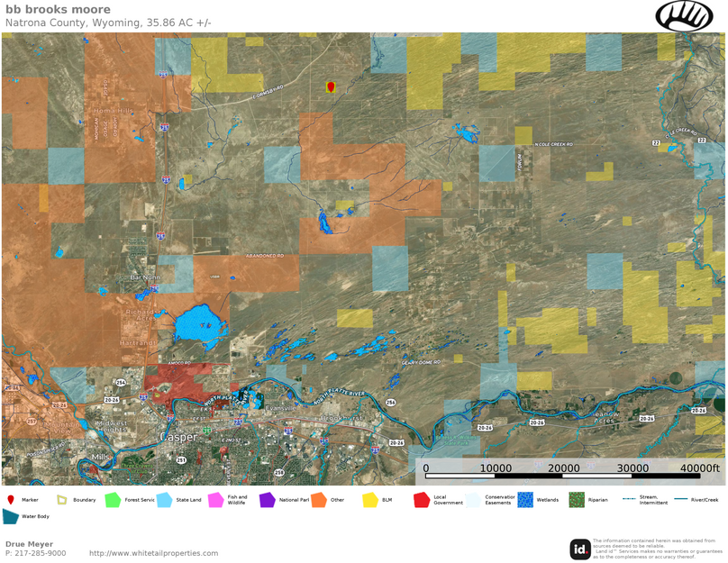The height and width of the screenshot is (563, 728).
Task: Click the Whitetail Properties paw logo
Action: coord(684,16)
